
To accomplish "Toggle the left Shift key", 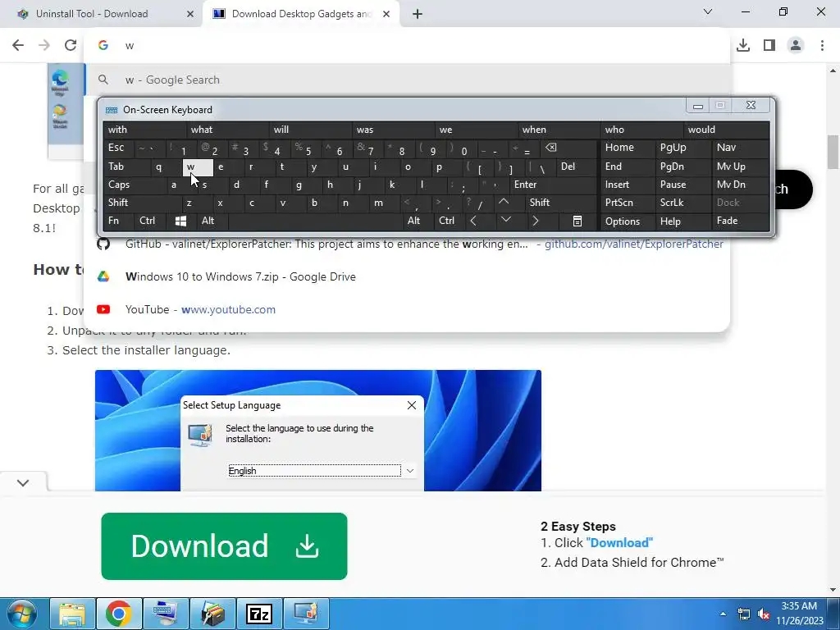I will (x=142, y=203).
